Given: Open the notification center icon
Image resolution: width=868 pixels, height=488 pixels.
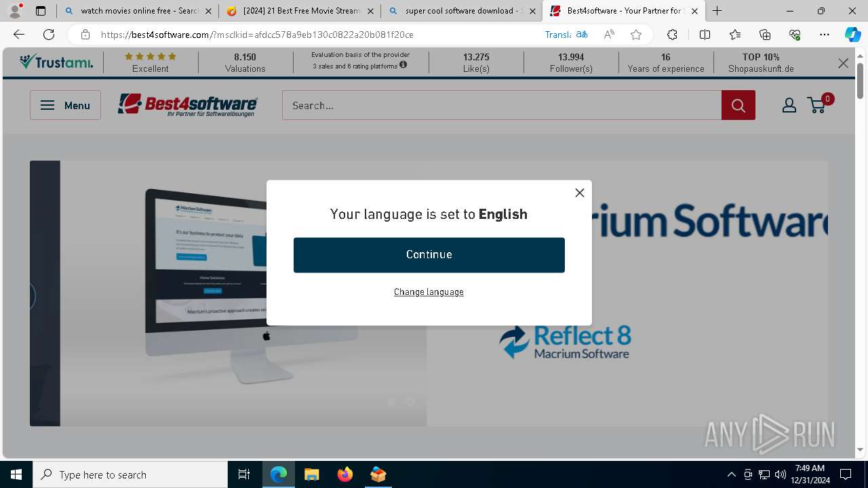Looking at the screenshot, I should pyautogui.click(x=846, y=474).
